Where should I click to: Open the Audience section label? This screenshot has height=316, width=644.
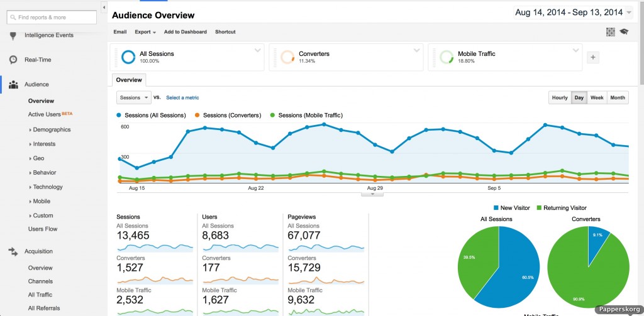(x=36, y=85)
